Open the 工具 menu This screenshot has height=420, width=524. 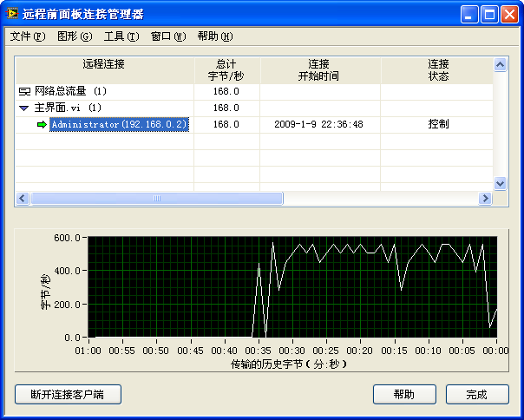pos(121,36)
